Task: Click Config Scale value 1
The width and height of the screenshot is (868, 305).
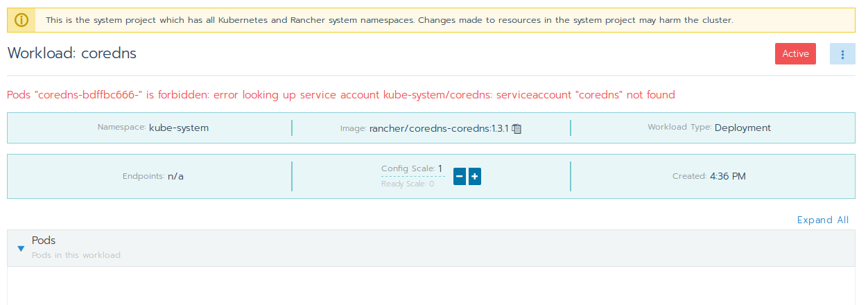Action: tap(440, 168)
